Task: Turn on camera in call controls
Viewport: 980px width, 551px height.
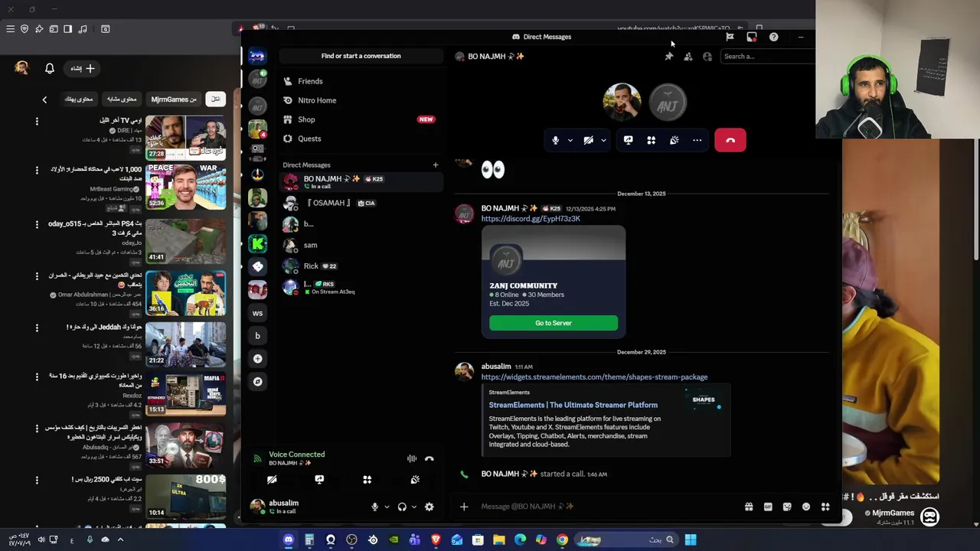Action: click(x=589, y=140)
